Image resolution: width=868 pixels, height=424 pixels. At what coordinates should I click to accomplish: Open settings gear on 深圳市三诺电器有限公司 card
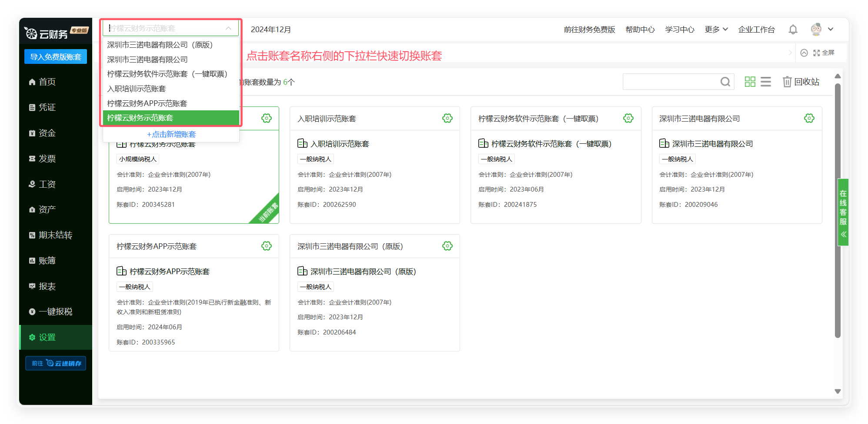809,118
